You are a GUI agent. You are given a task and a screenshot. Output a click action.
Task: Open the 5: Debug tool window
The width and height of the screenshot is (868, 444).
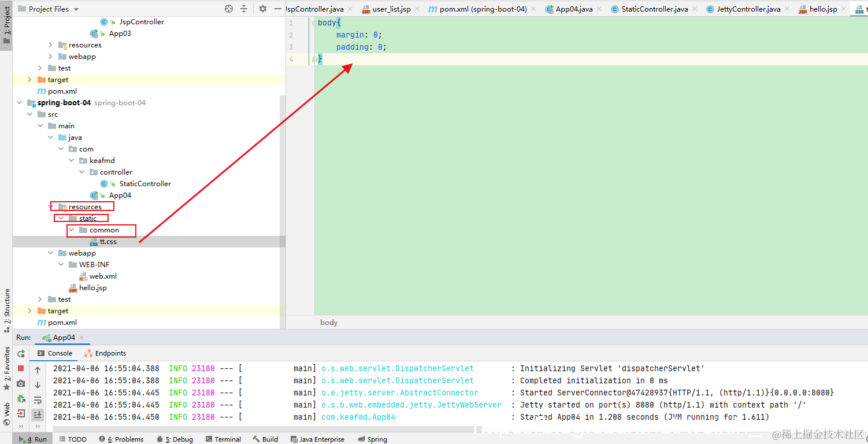click(x=175, y=439)
